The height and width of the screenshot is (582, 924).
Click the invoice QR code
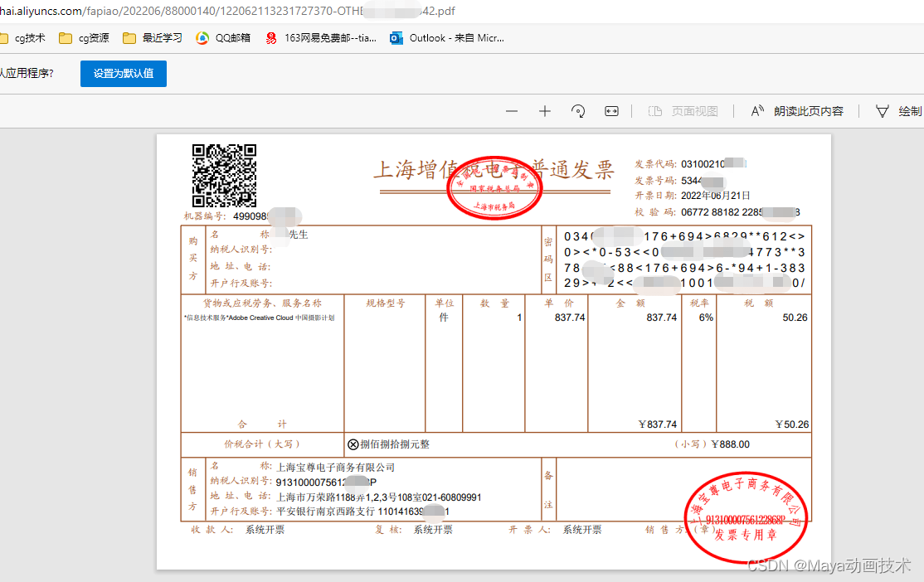225,176
